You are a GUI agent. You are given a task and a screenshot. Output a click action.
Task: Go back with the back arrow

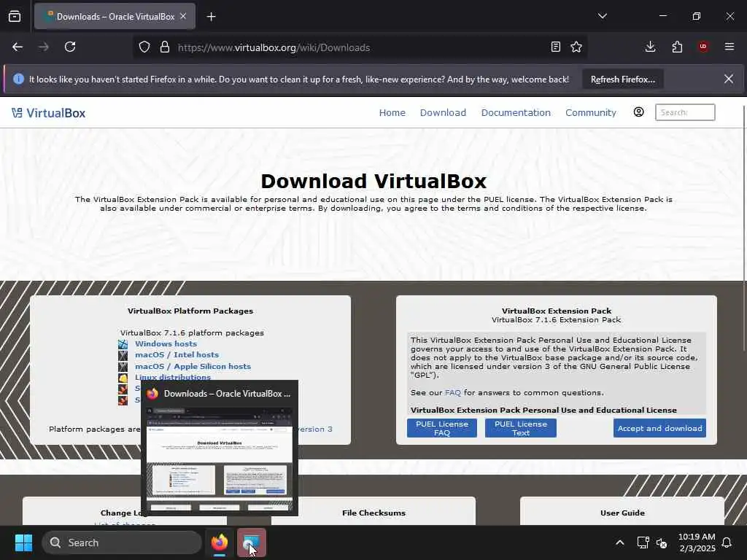18,47
